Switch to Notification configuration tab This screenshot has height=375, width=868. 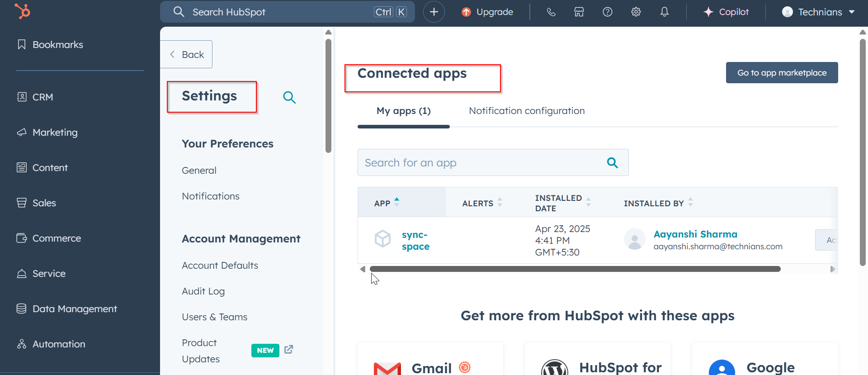(527, 111)
